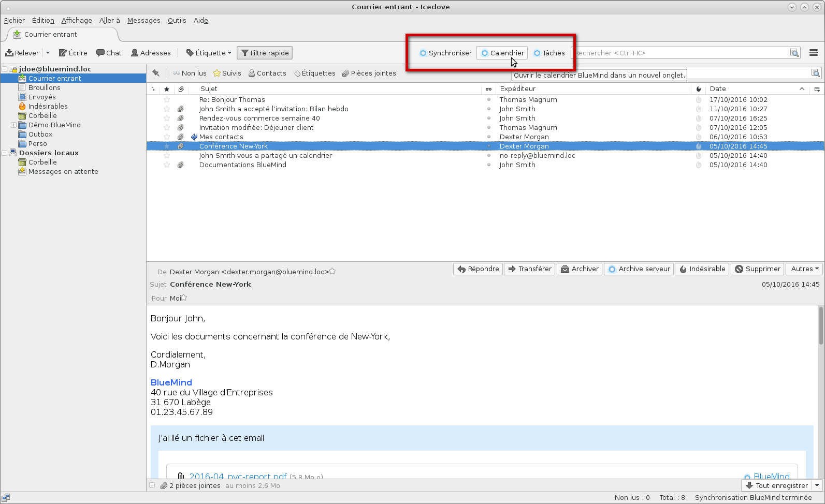Open the Chat toolbar button
The height and width of the screenshot is (504, 825).
[x=109, y=53]
